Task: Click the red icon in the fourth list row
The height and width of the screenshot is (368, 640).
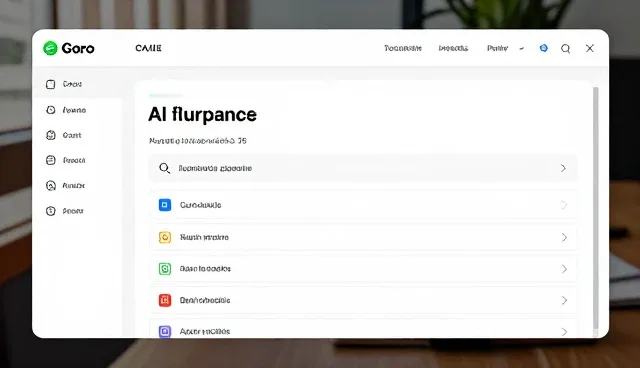Action: pos(165,300)
